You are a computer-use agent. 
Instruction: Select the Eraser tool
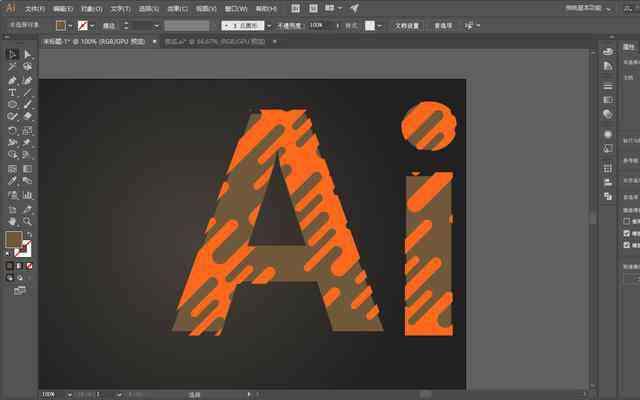[x=27, y=116]
